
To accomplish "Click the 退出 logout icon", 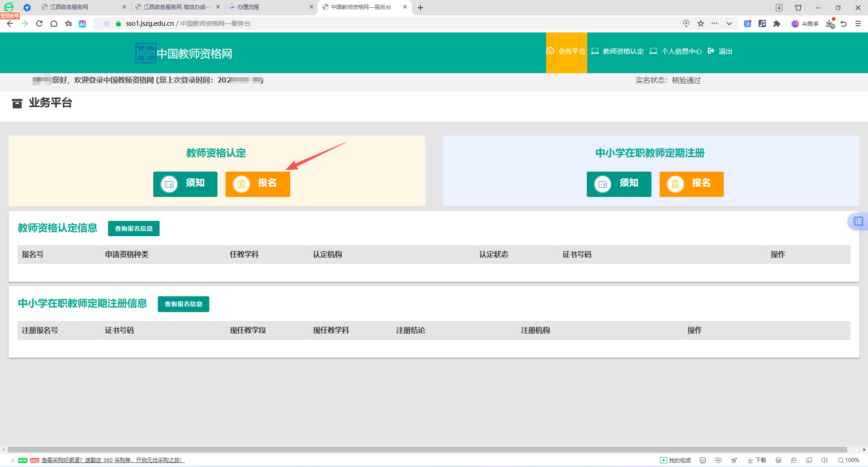I will [x=712, y=51].
